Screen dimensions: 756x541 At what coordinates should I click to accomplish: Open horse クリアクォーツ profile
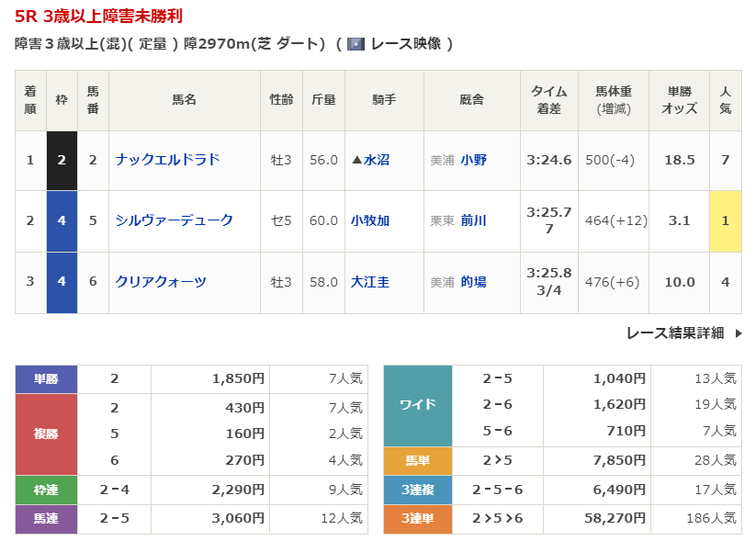[x=161, y=282]
